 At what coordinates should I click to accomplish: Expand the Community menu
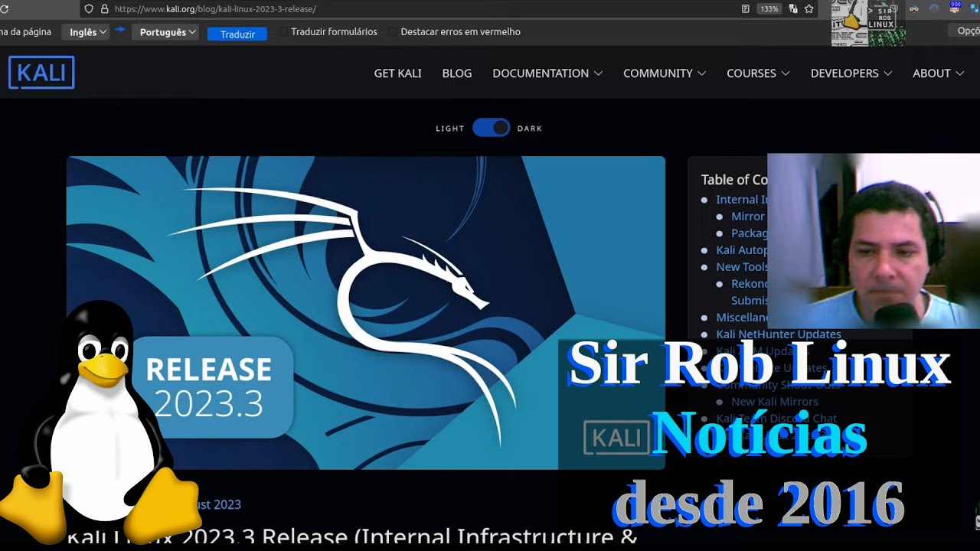[665, 73]
